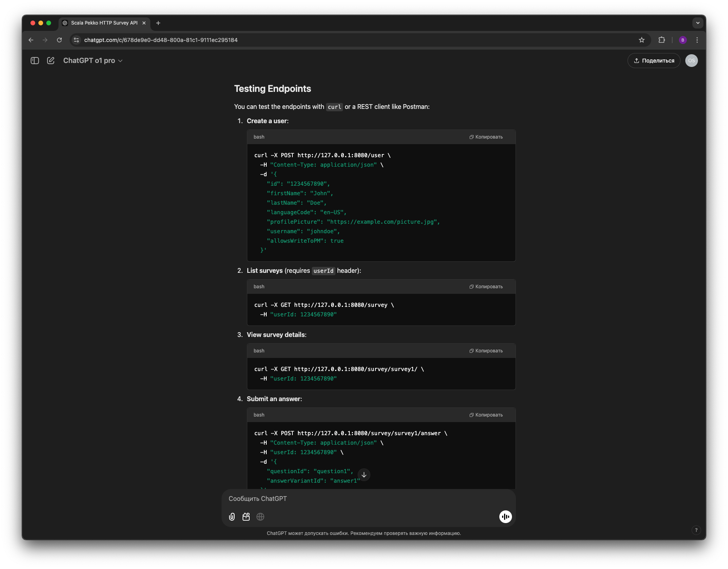Click the curl GET /survey/survey1/ line
The image size is (728, 569).
pos(339,369)
